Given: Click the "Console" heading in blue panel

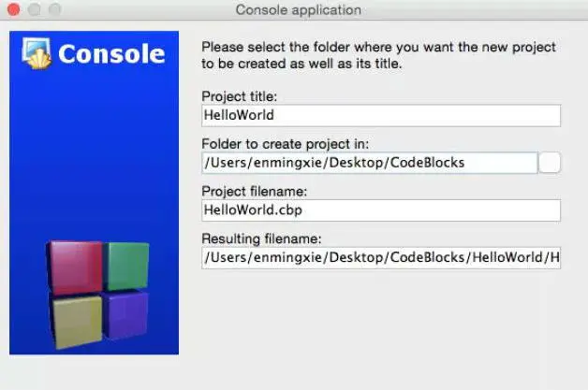Looking at the screenshot, I should [x=111, y=54].
